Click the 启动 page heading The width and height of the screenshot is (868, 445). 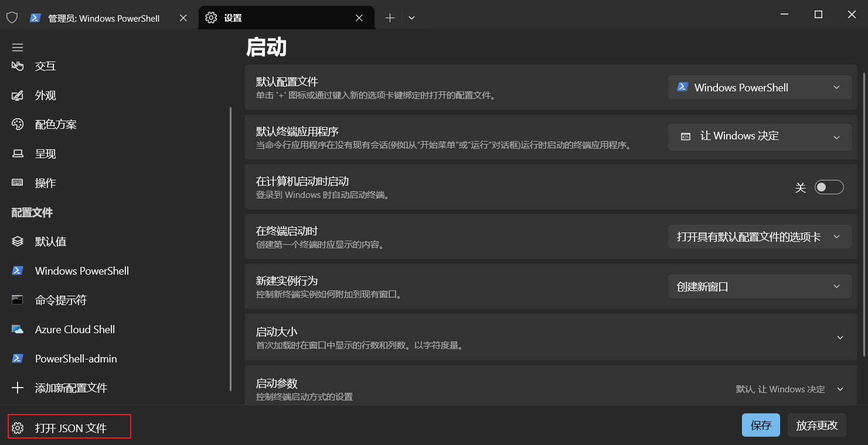coord(266,47)
